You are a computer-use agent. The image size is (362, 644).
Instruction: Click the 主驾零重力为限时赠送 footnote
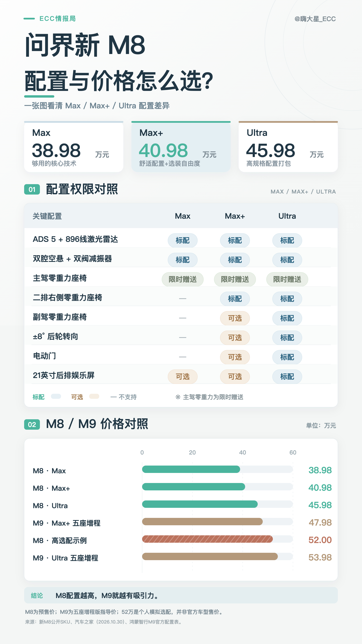(209, 397)
